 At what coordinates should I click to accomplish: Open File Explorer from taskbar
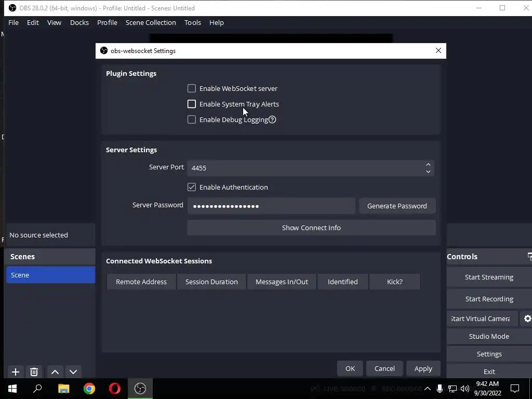63,389
